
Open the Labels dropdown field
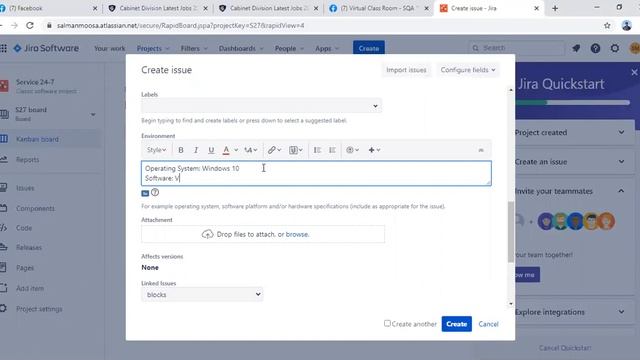coord(261,106)
